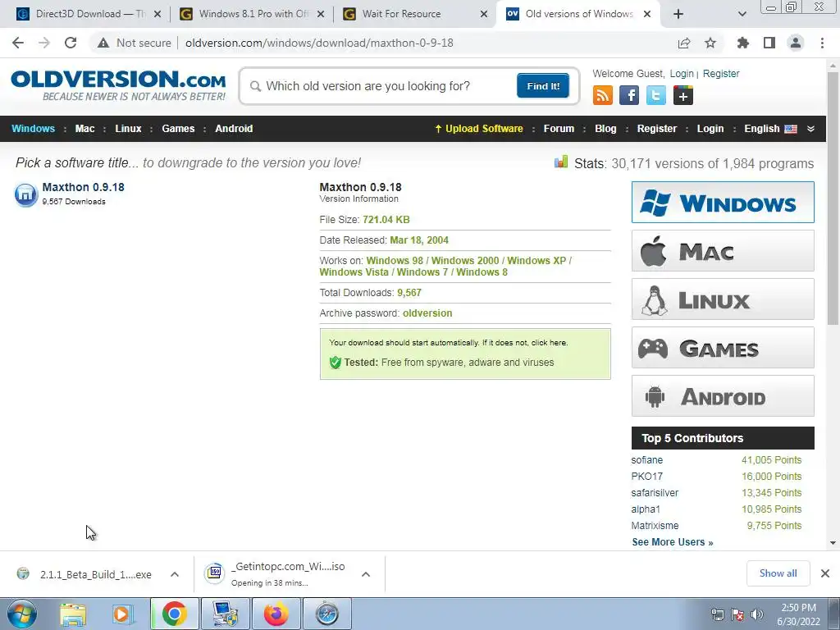Close the downloads bar
The width and height of the screenshot is (840, 630).
point(825,573)
